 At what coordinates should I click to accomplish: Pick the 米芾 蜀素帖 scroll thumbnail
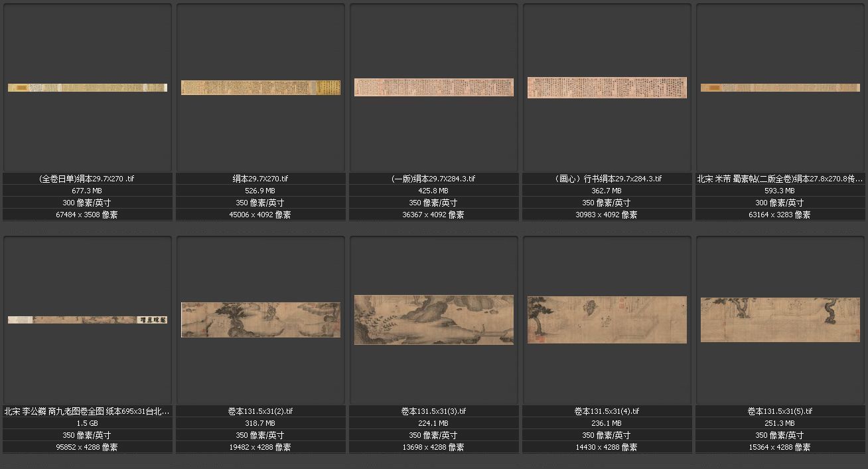[x=780, y=88]
